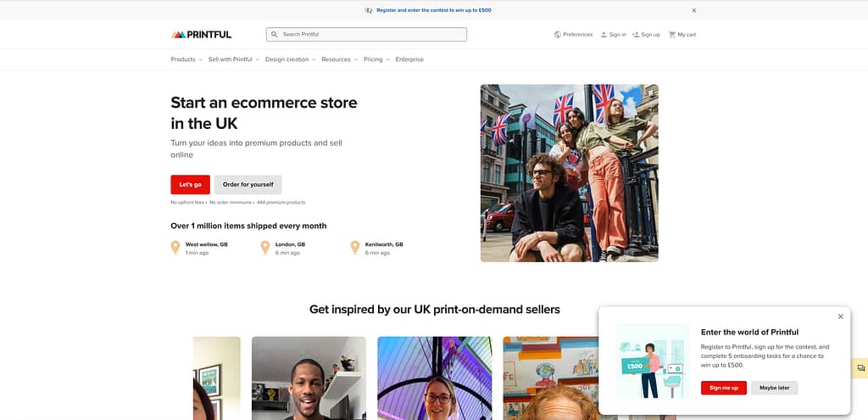The height and width of the screenshot is (420, 868).
Task: Expand the Products menu
Action: point(186,59)
